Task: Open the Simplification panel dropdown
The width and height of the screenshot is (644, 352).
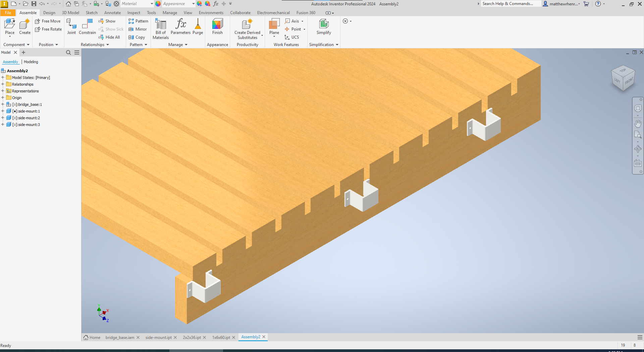Action: 324,45
